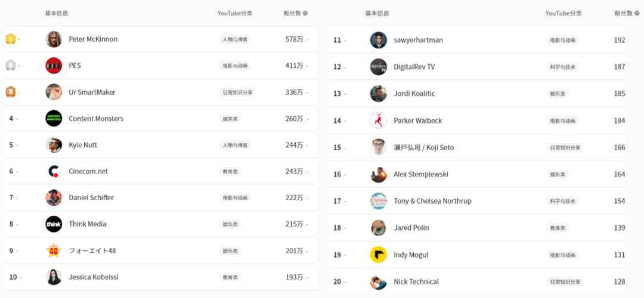Click the left 基本信息 column header
Viewport: 644px width, 298px height.
click(x=56, y=13)
